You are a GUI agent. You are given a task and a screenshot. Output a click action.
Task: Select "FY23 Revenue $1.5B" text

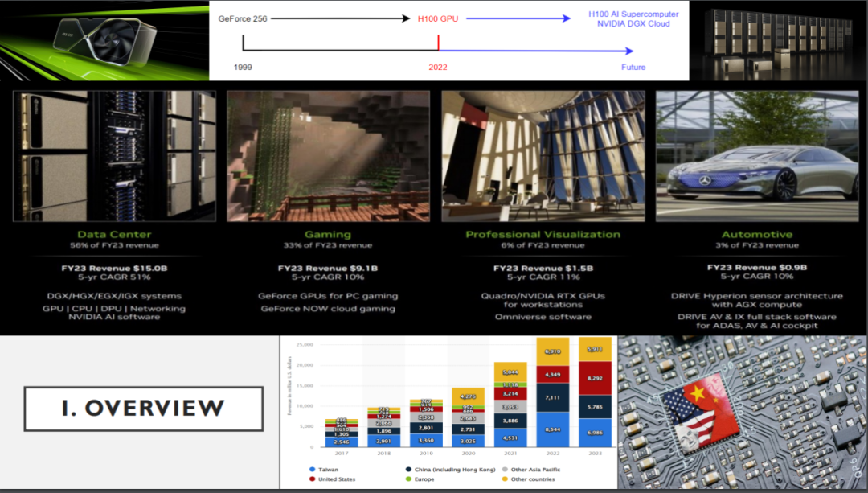(543, 268)
